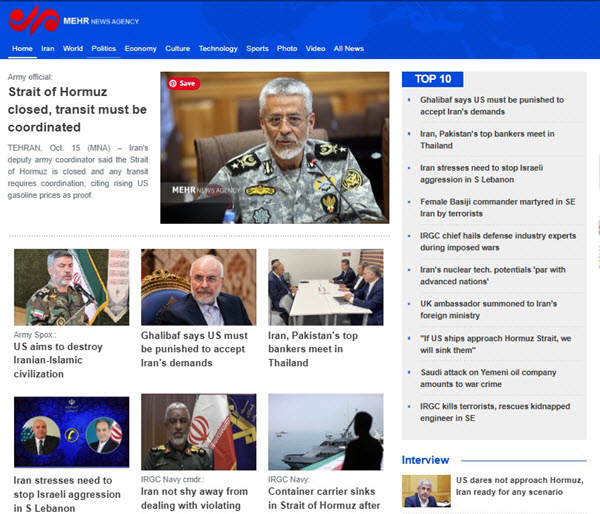Open Top 10 item 'Iran, Pakistan's top bankers meet'
Viewport: 600px width, 514px height.
(487, 140)
